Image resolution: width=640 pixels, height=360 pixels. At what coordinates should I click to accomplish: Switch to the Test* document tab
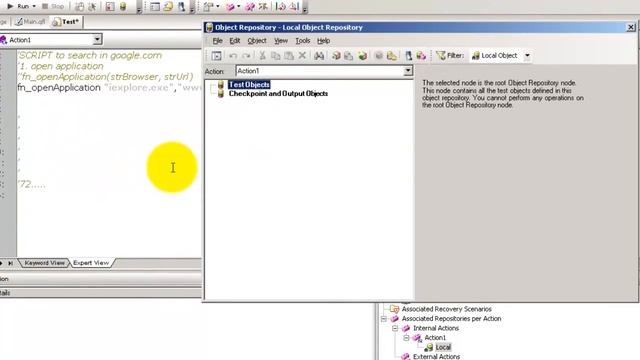[66, 22]
